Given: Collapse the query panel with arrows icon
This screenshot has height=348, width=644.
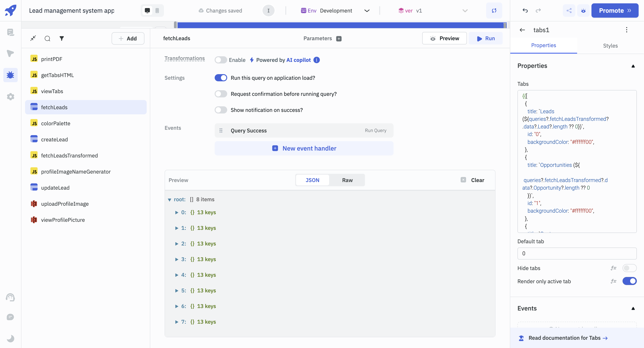Looking at the screenshot, I should [x=33, y=38].
